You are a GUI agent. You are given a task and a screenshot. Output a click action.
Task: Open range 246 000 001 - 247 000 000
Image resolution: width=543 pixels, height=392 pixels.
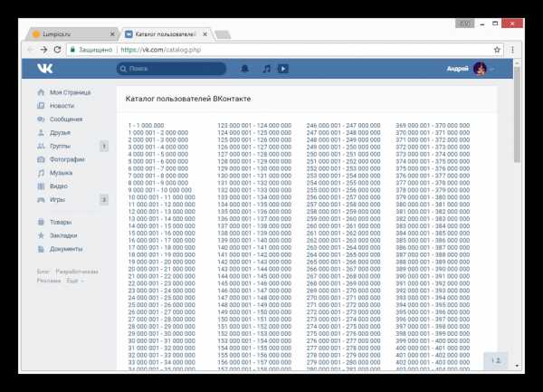[x=343, y=125]
